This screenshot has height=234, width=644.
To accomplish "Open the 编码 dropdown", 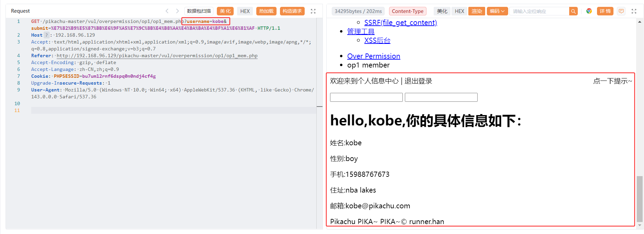I will point(497,11).
